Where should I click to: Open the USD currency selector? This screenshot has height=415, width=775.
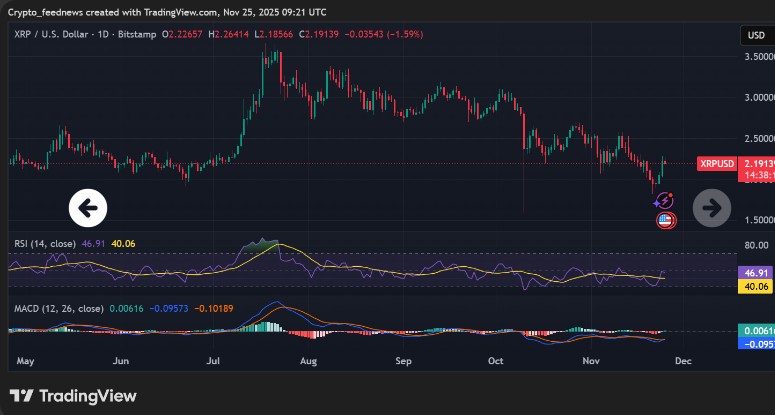(755, 36)
